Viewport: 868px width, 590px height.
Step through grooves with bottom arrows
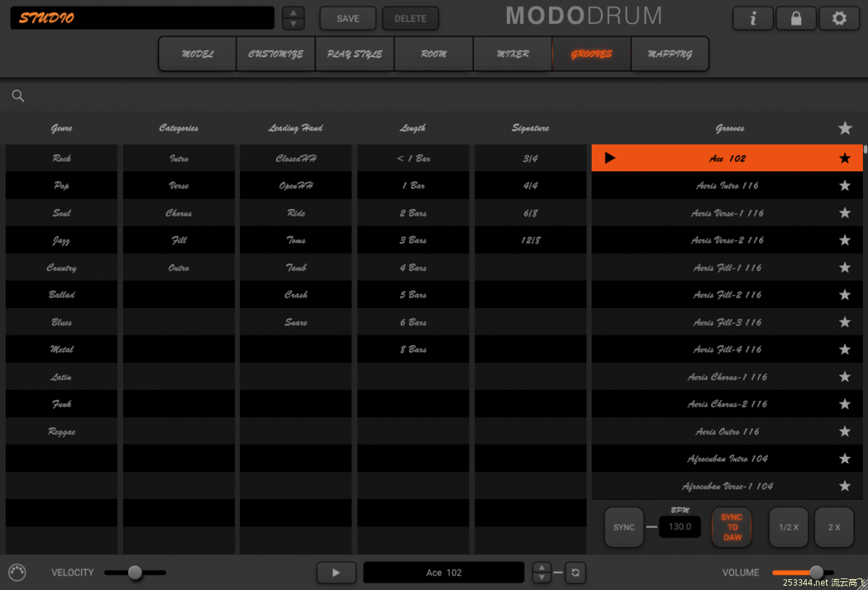pyautogui.click(x=542, y=573)
